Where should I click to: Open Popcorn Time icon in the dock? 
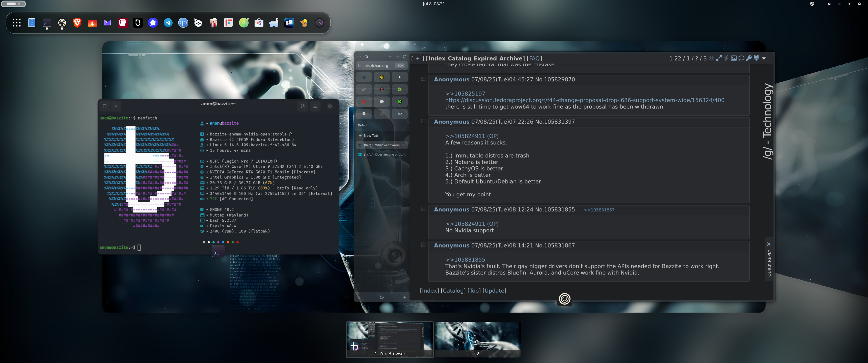(214, 23)
